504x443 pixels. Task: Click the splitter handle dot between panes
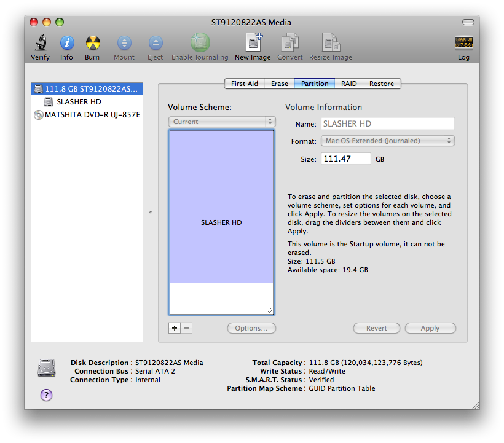coord(151,212)
